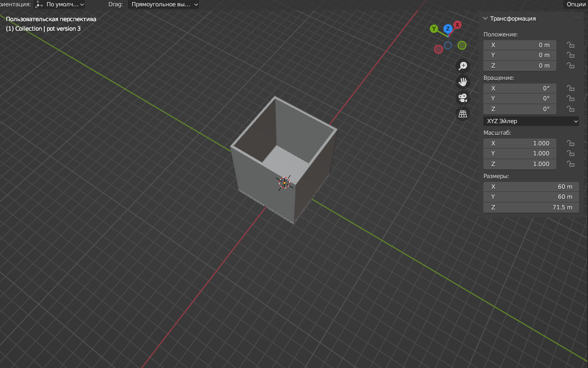
Task: Click the blue Z axis on gizmo
Action: (447, 29)
